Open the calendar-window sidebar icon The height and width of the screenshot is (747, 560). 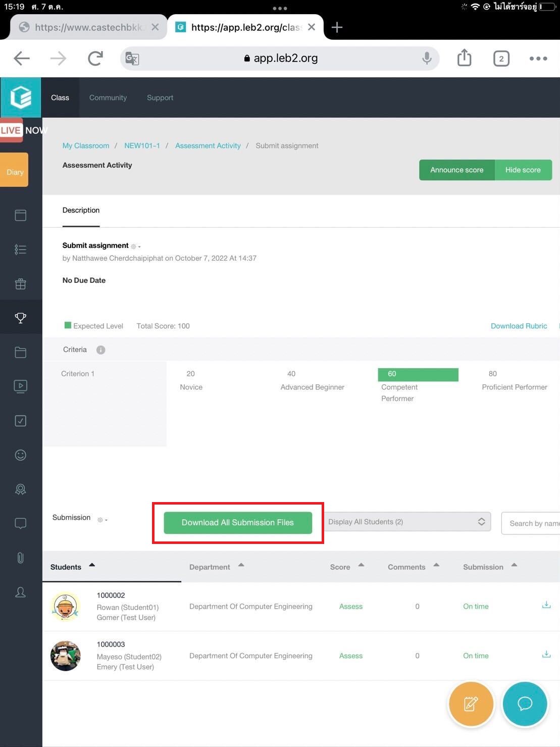[21, 215]
